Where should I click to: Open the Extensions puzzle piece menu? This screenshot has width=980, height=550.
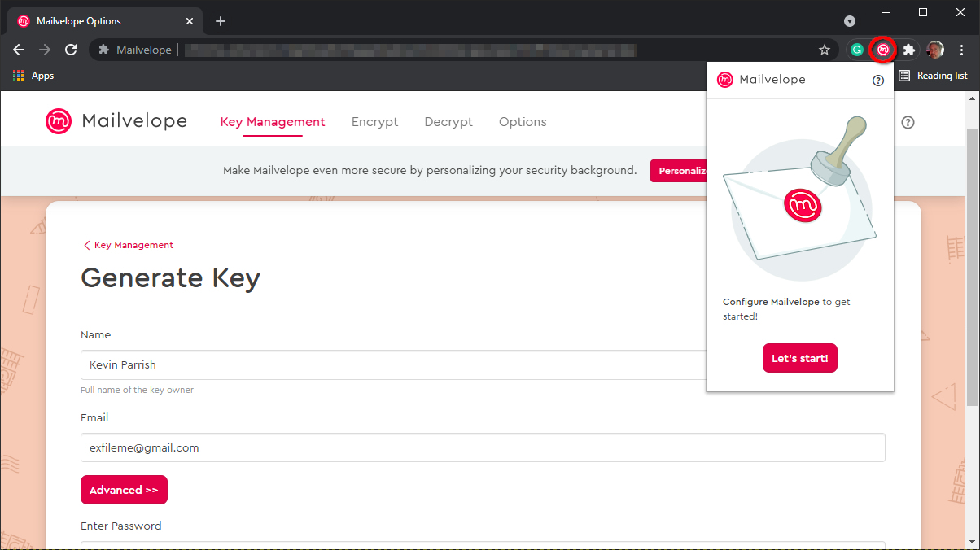tap(909, 50)
